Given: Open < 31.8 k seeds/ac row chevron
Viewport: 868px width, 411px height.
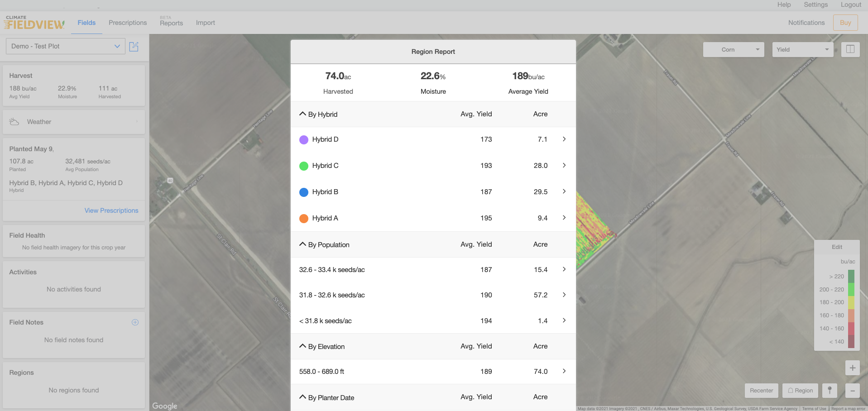Looking at the screenshot, I should pos(564,320).
